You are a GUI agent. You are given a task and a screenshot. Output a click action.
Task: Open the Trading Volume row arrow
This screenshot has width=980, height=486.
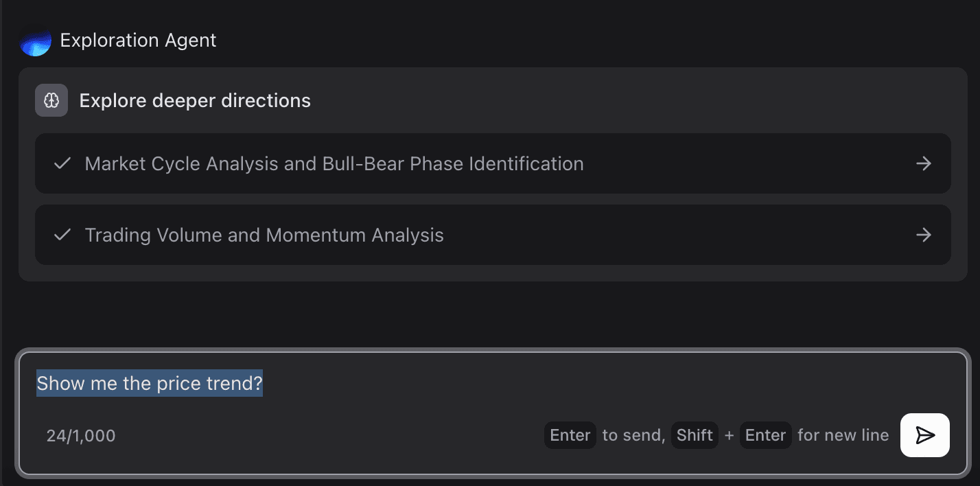pyautogui.click(x=924, y=235)
